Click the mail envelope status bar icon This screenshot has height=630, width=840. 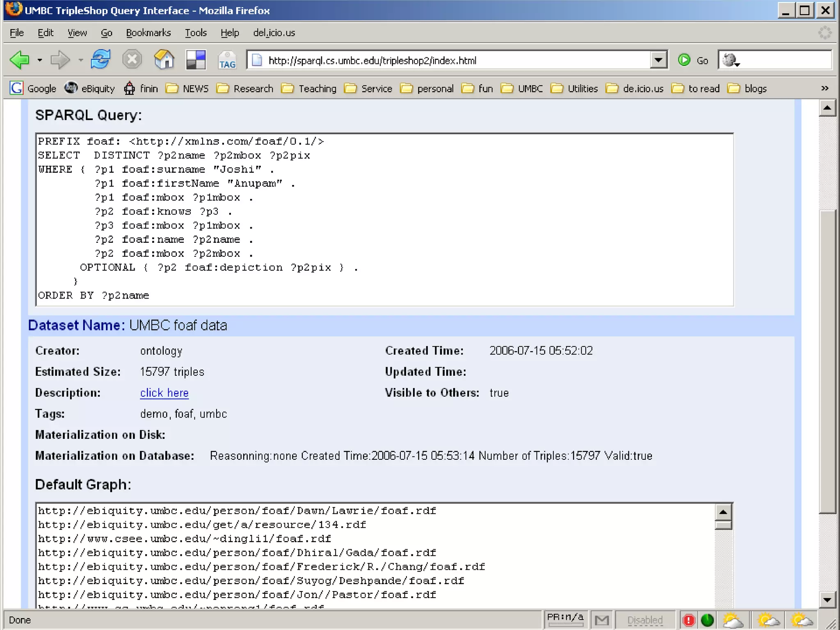point(602,620)
